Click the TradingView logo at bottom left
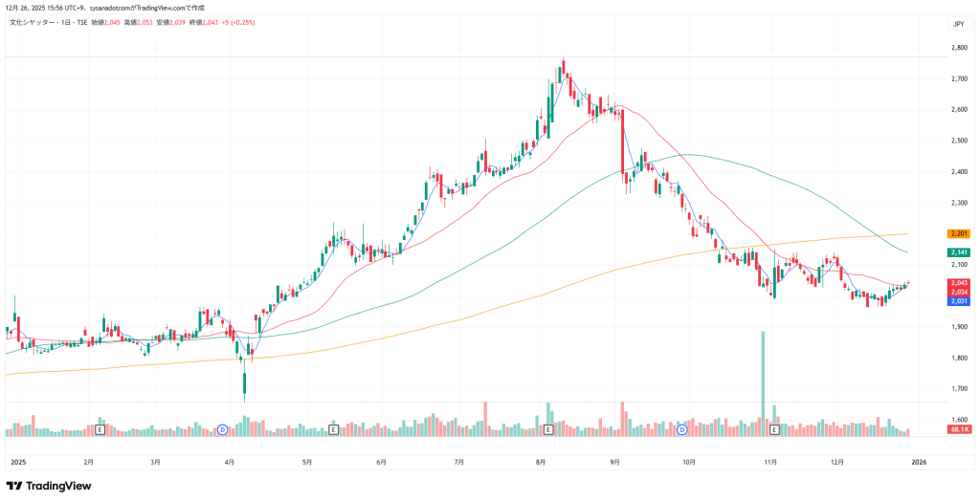 click(x=49, y=486)
